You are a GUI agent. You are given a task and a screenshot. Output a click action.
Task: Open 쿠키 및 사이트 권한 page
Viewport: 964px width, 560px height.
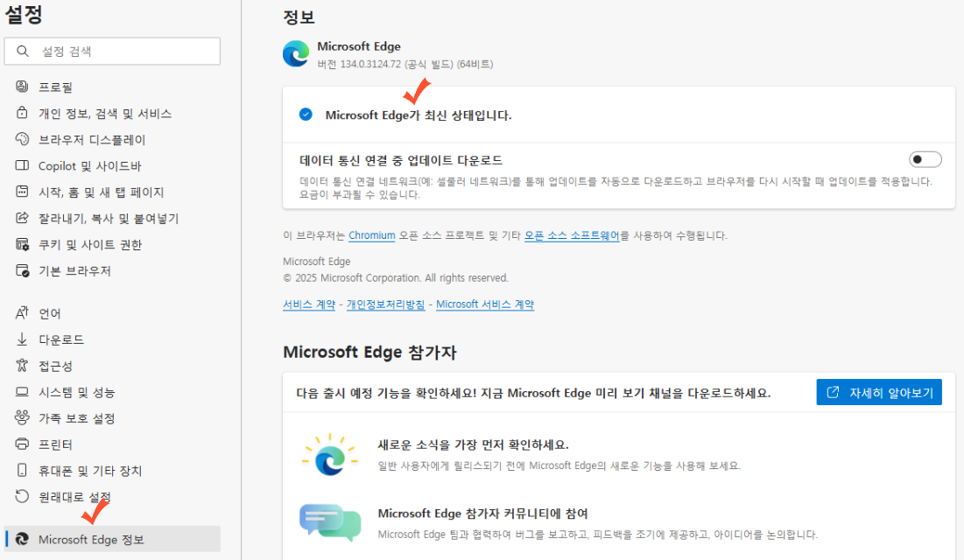(90, 245)
